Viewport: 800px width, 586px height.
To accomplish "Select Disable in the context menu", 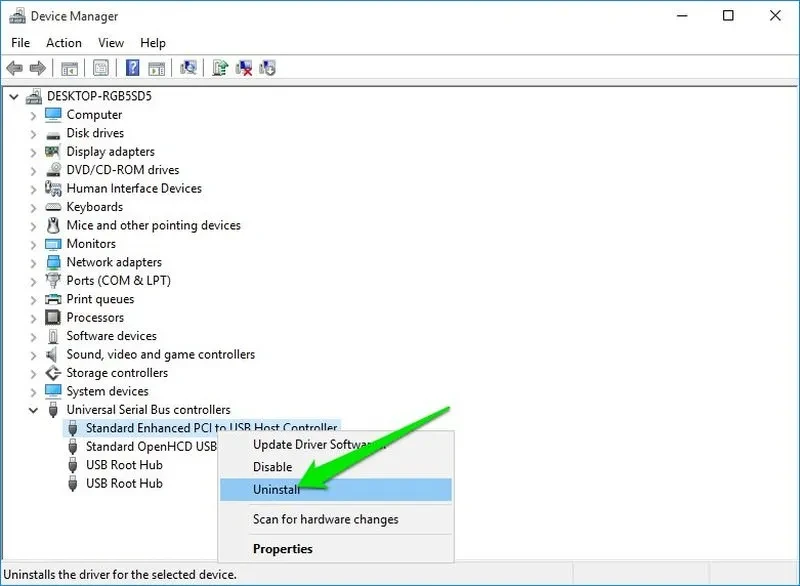I will 272,467.
